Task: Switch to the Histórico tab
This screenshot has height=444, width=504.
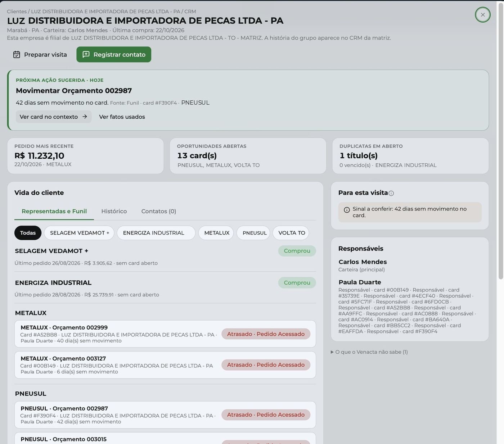Action: pyautogui.click(x=114, y=211)
